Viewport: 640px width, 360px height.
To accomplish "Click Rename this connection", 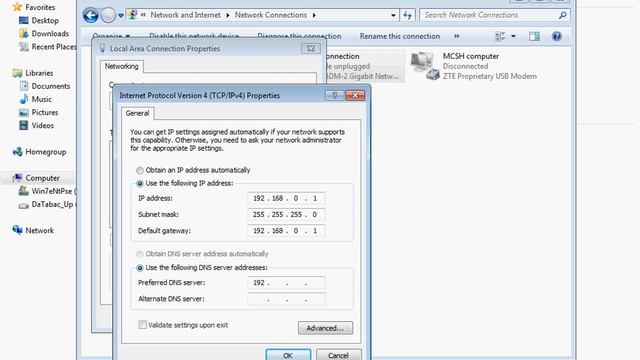I will click(x=400, y=36).
